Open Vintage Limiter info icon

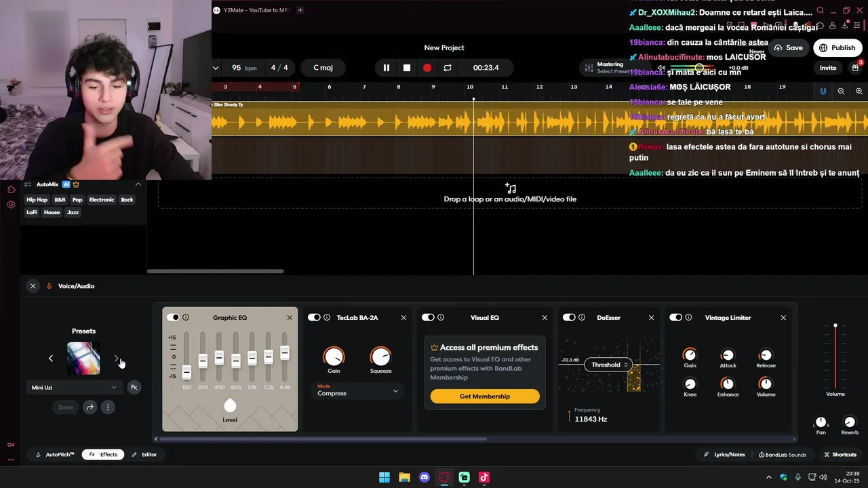point(689,317)
